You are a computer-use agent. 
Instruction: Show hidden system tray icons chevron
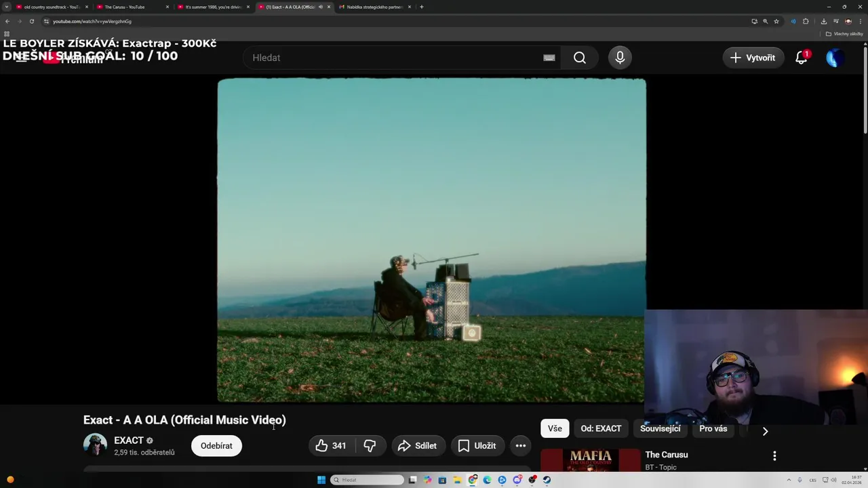point(789,480)
